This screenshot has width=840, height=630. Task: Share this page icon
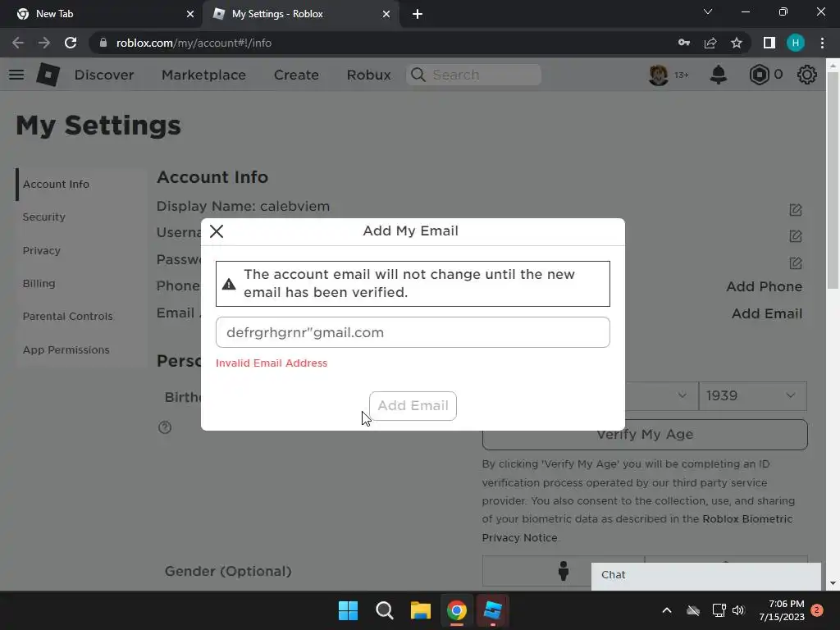710,43
